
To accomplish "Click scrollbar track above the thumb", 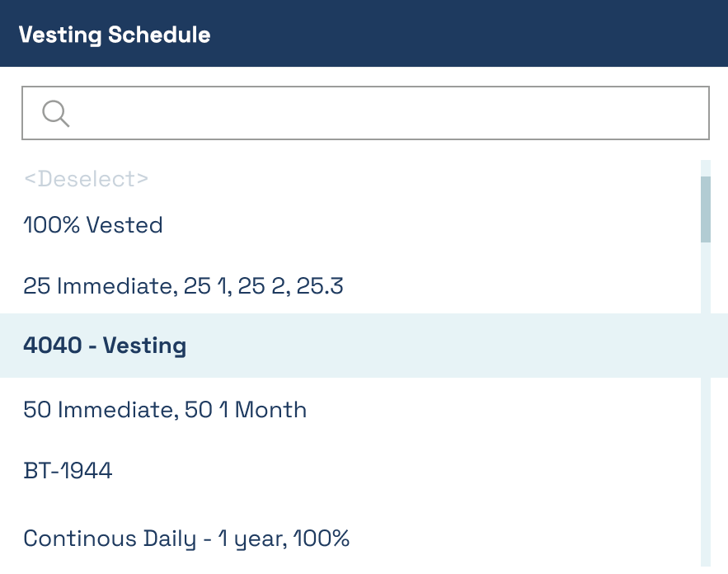I will coord(705,168).
